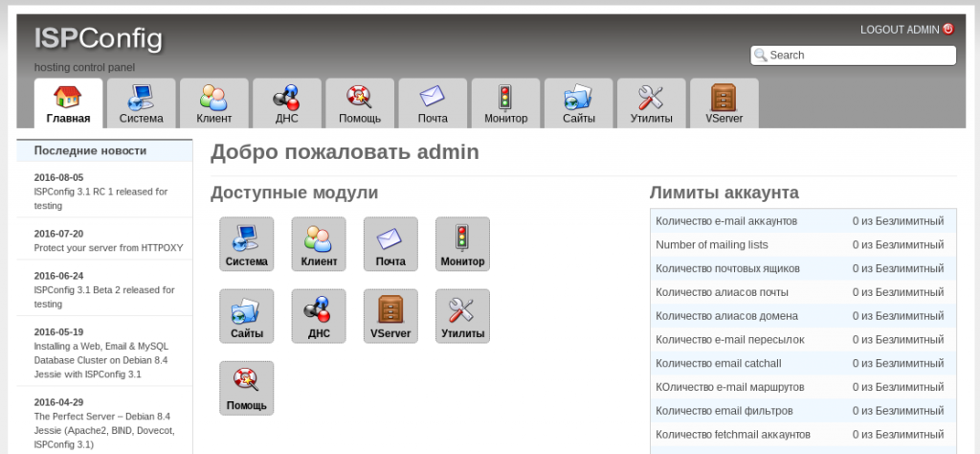Go to the Сайты tab in top navigation
The width and height of the screenshot is (980, 454).
(579, 103)
